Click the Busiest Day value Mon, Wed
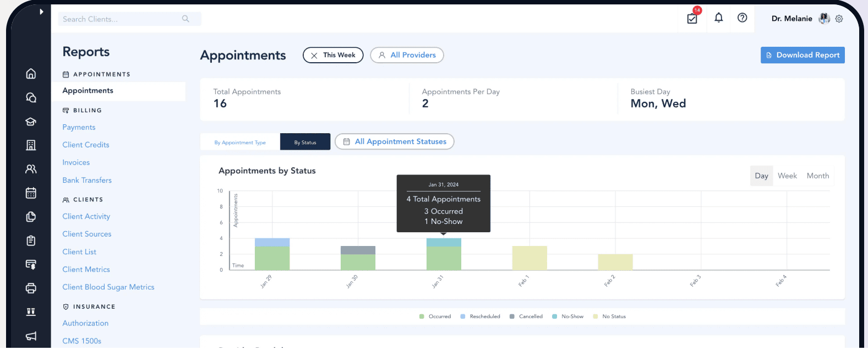This screenshot has height=350, width=868. [658, 103]
